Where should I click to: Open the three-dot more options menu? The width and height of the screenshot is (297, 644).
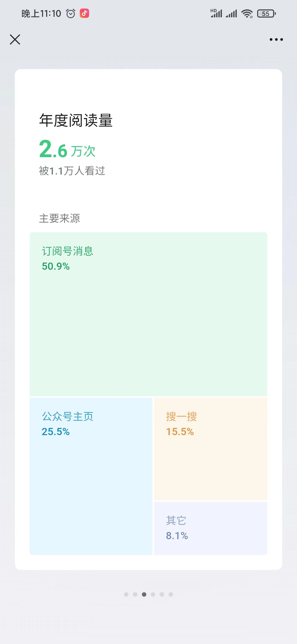click(276, 39)
